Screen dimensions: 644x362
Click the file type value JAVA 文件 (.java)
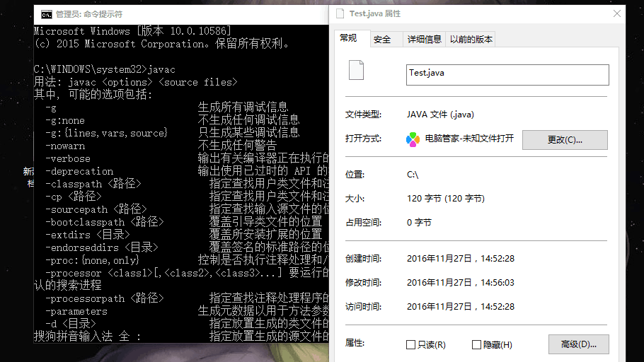click(440, 115)
